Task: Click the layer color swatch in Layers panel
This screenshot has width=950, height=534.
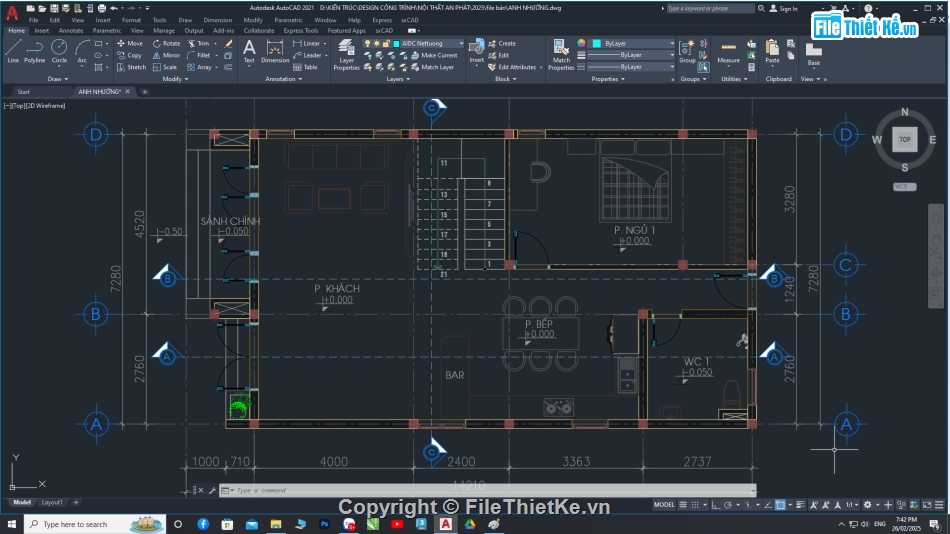Action: point(396,44)
